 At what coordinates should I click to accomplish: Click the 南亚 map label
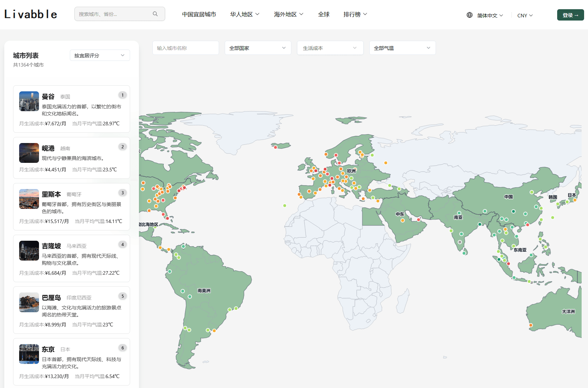(x=458, y=217)
